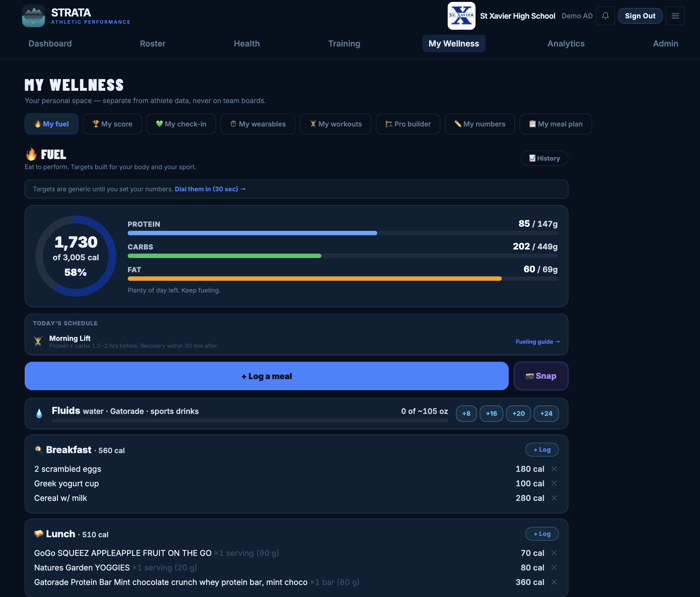Click the 60 / 69g fat value

[x=541, y=269]
